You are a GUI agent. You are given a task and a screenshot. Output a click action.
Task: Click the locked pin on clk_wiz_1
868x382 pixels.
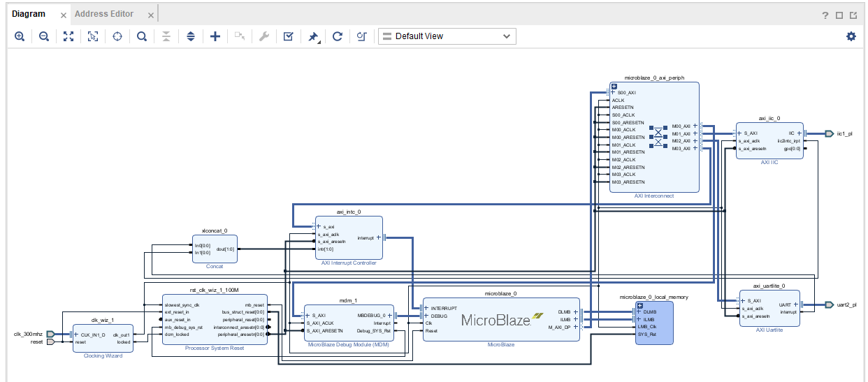pyautogui.click(x=123, y=342)
